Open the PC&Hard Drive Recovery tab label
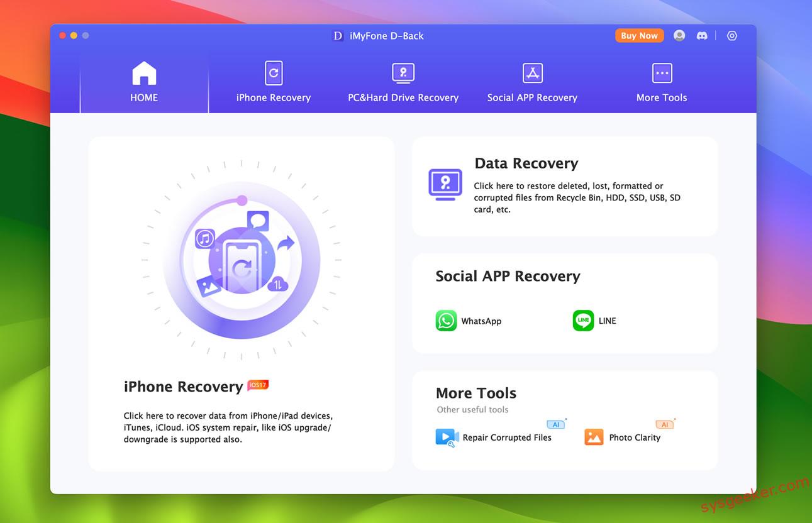The width and height of the screenshot is (812, 523). 403,97
